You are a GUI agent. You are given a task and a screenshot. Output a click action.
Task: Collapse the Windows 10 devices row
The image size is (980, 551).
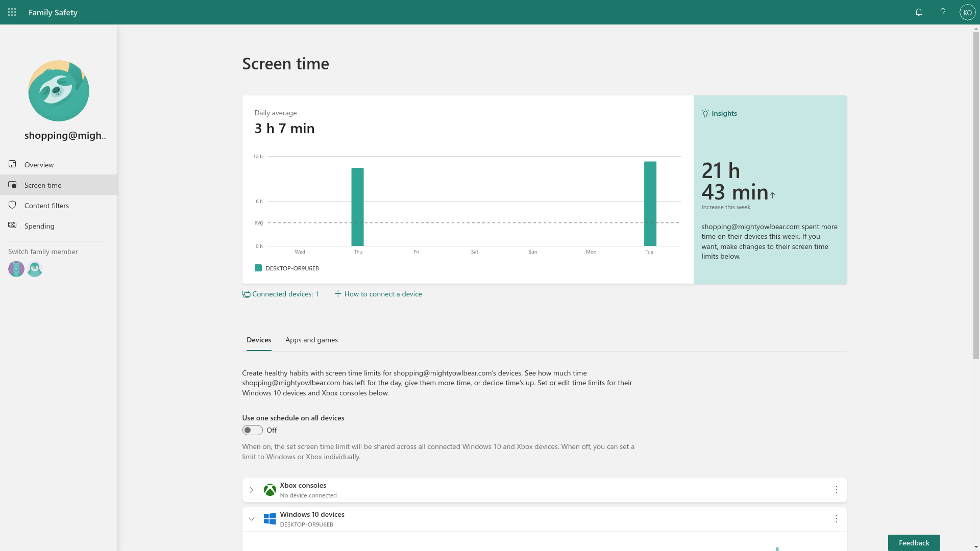coord(252,519)
